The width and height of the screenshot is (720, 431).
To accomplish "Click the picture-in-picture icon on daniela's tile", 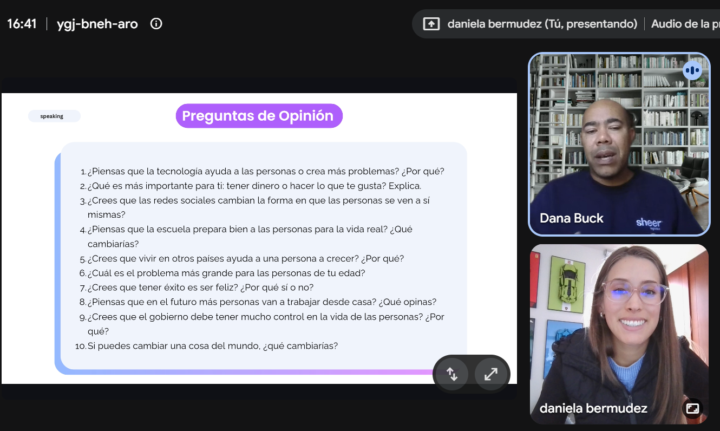I will (x=692, y=408).
